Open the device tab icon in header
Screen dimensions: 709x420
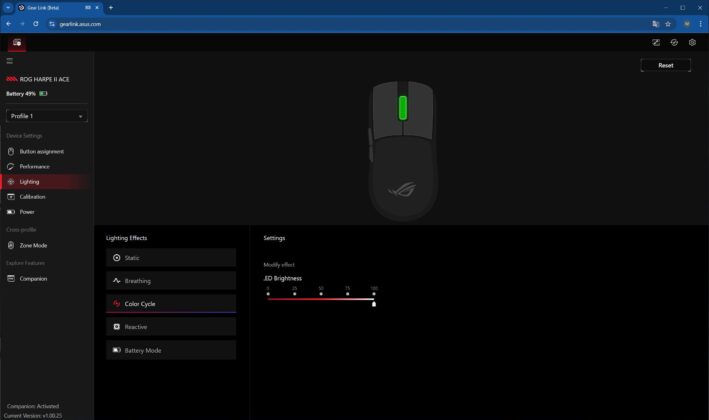[x=17, y=42]
